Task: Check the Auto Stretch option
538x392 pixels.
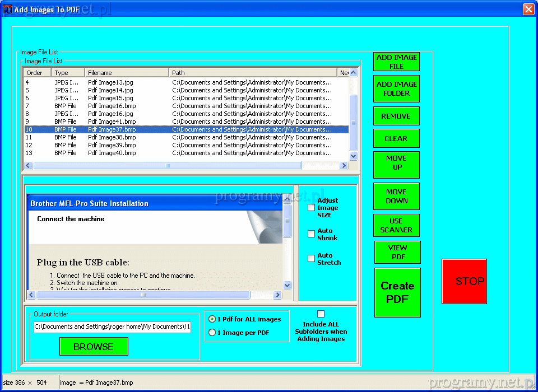Action: click(311, 259)
